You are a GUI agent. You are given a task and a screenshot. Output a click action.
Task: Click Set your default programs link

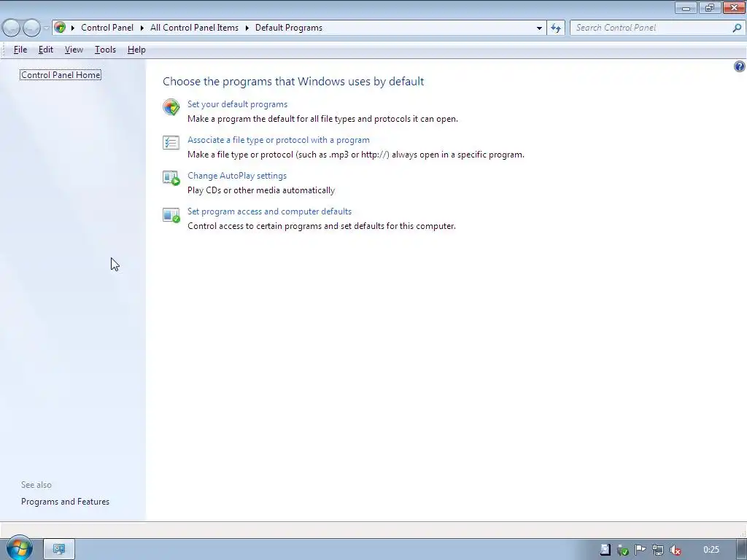[x=237, y=104]
